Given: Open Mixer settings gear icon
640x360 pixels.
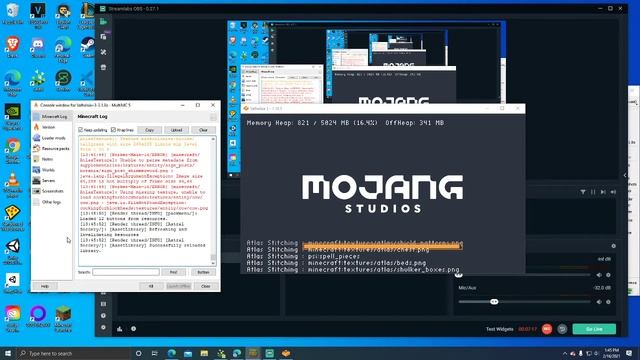Looking at the screenshot, I should [x=613, y=246].
